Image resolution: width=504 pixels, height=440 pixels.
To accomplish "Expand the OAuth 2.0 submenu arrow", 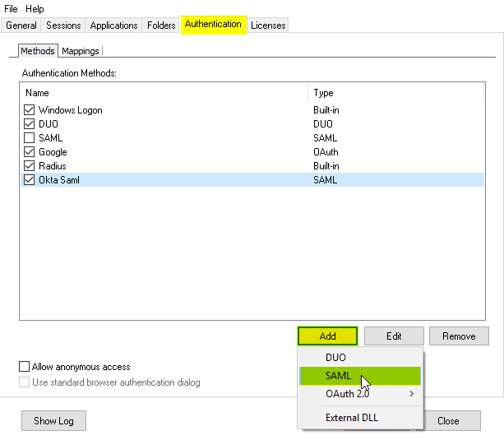I will click(412, 394).
